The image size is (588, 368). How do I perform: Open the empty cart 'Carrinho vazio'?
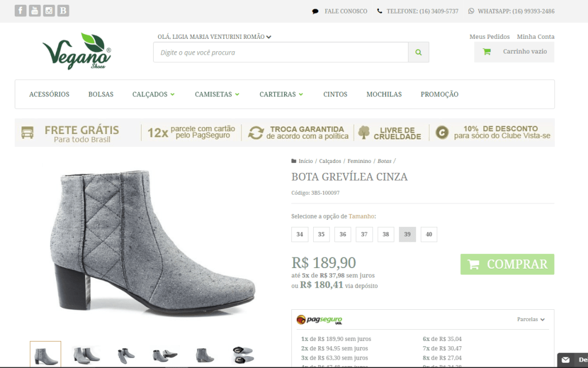tap(514, 52)
